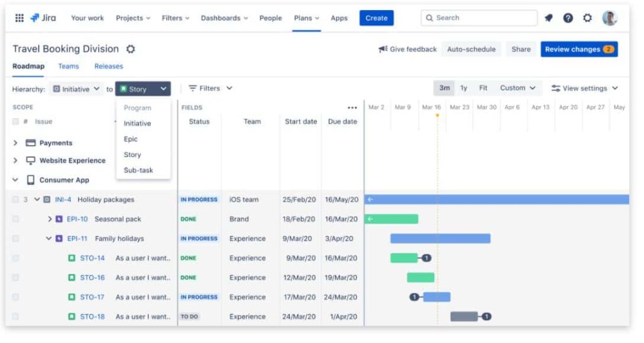The width and height of the screenshot is (644, 343).
Task: Choose Epic in the hierarchy list
Action: [131, 139]
